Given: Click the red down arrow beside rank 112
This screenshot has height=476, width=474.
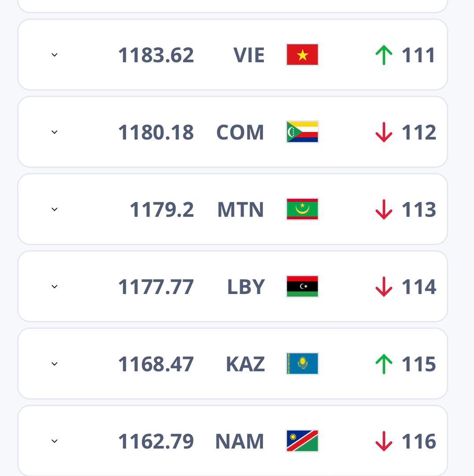Looking at the screenshot, I should pyautogui.click(x=384, y=132).
